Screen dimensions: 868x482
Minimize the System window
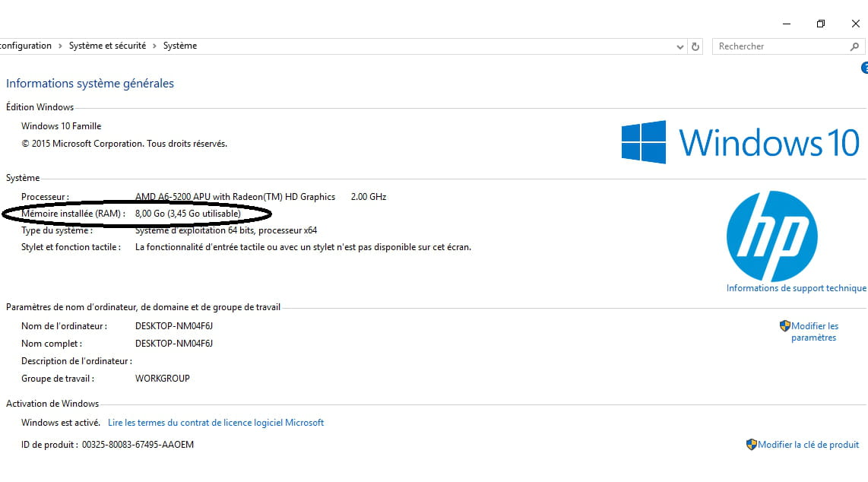click(x=787, y=24)
